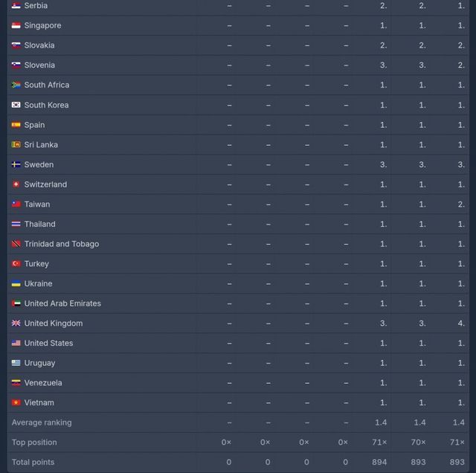Click the Uruguay flag icon
Image resolution: width=476 pixels, height=473 pixels.
16,363
